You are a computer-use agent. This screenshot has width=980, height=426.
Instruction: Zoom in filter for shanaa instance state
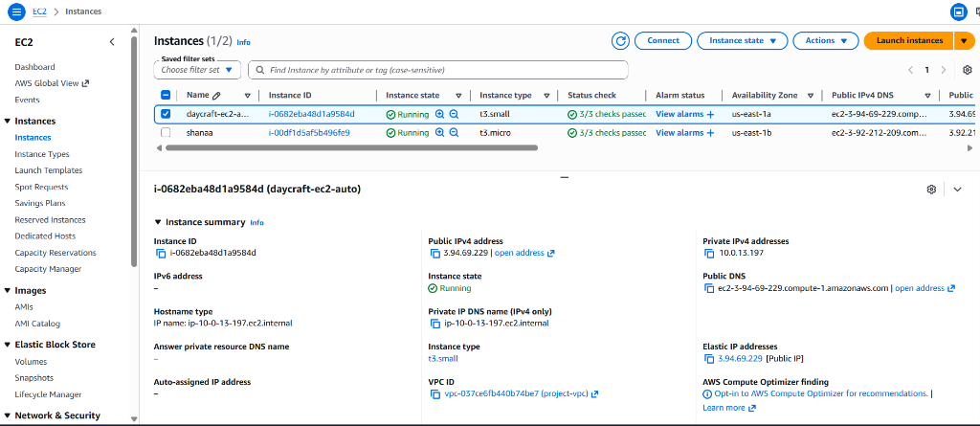click(x=440, y=133)
